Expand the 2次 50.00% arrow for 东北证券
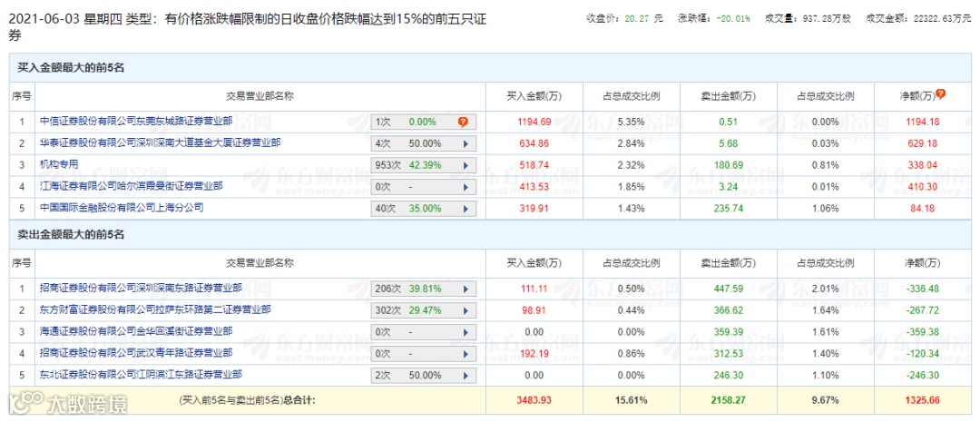This screenshot has height=422, width=980. point(465,376)
